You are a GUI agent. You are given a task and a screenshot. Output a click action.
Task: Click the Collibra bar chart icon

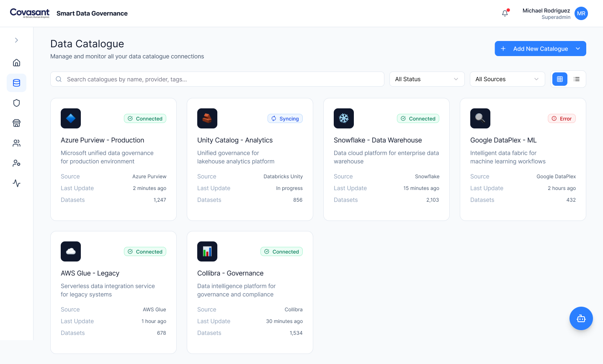point(207,251)
